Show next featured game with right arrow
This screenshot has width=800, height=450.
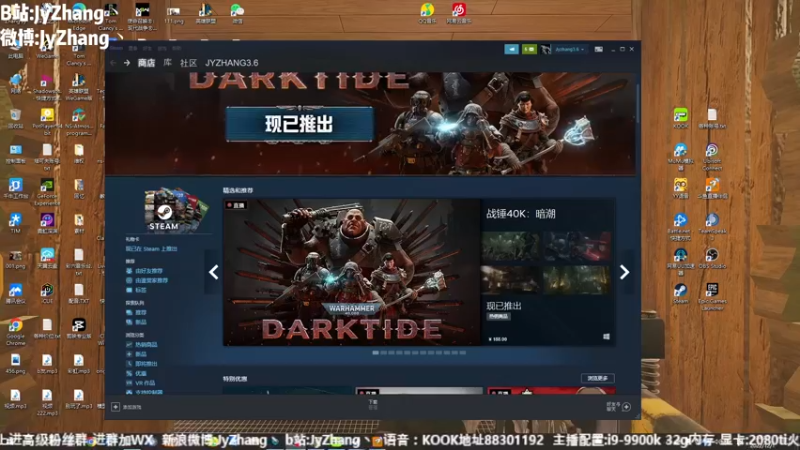(x=624, y=272)
